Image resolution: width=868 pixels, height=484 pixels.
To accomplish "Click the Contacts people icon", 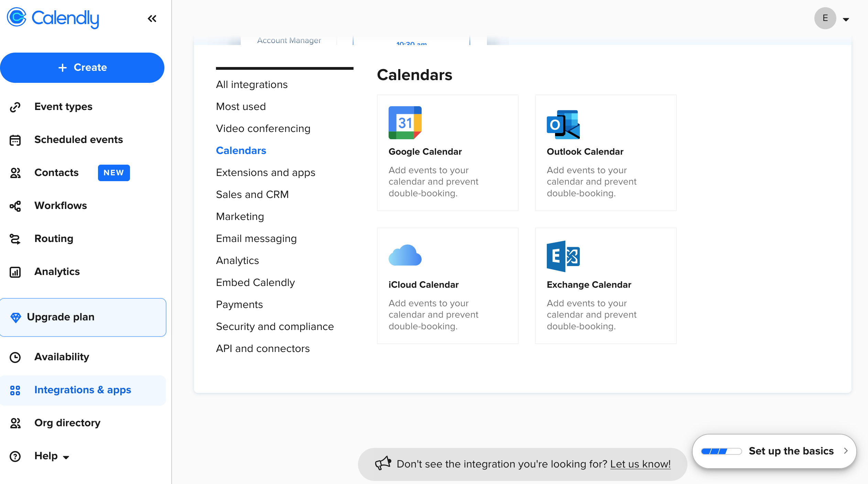I will tap(15, 173).
